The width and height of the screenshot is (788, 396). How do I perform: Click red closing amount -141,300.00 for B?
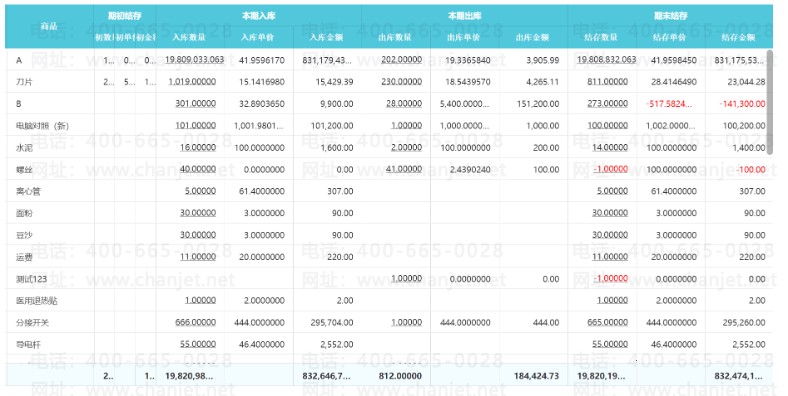[742, 104]
